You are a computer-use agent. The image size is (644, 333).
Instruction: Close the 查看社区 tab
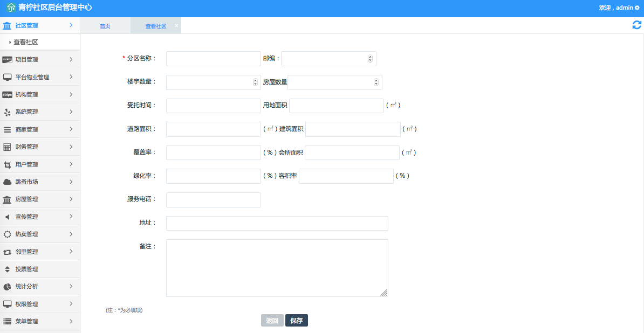(176, 25)
